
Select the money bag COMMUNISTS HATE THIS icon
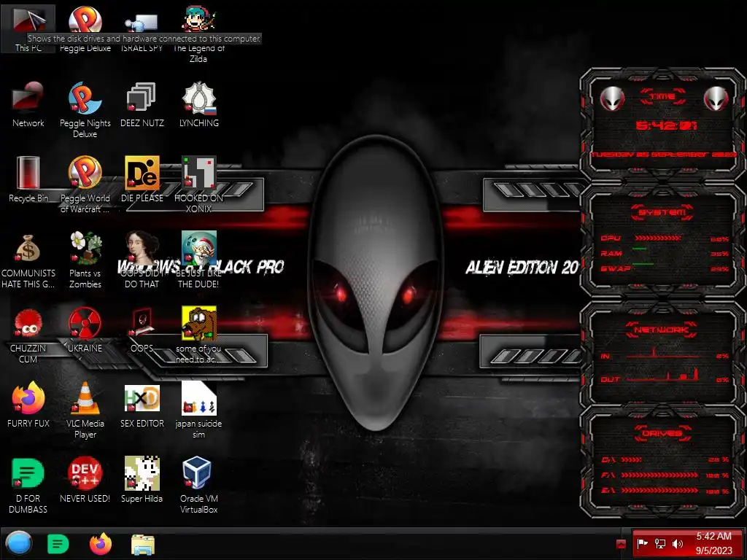point(28,260)
